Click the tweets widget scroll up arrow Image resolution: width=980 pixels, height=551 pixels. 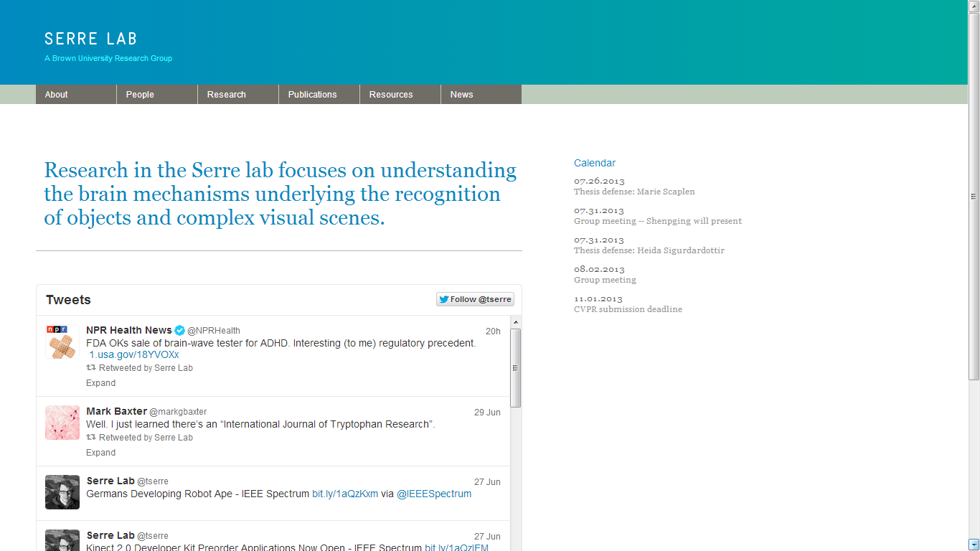coord(515,323)
